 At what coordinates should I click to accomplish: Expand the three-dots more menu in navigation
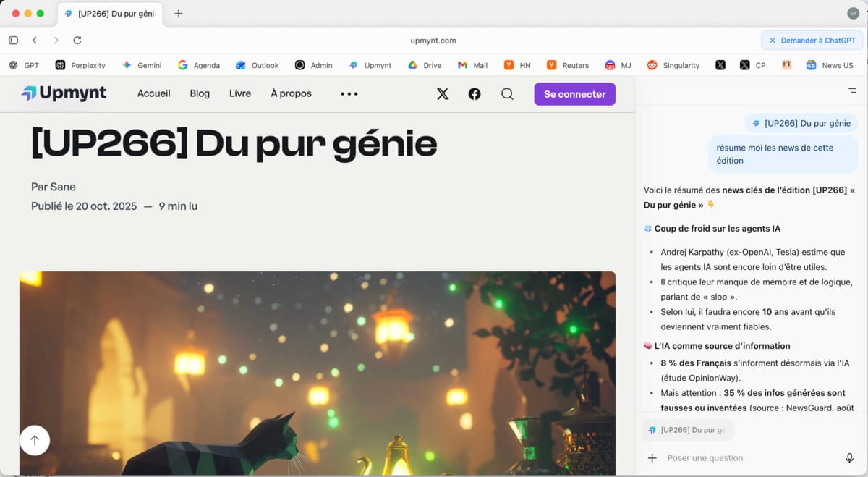pyautogui.click(x=349, y=94)
